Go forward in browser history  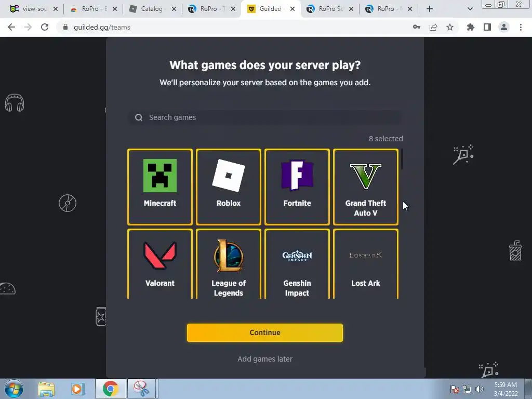pos(28,27)
